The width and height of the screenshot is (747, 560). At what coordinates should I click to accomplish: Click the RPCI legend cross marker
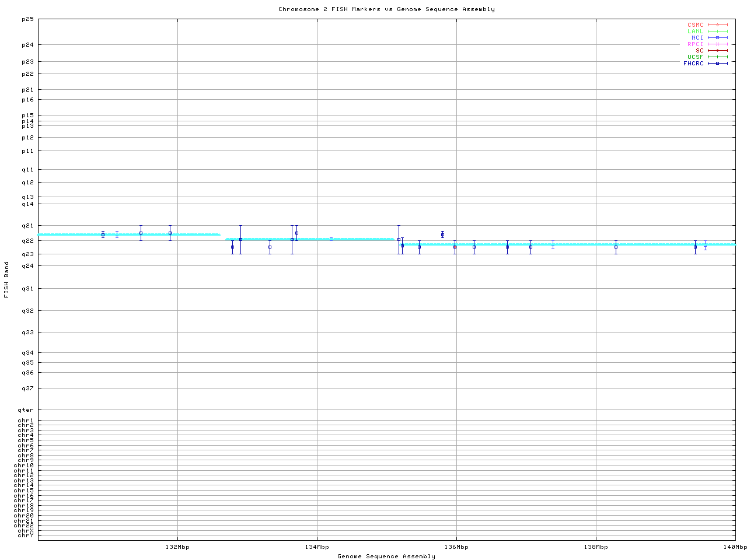point(718,44)
